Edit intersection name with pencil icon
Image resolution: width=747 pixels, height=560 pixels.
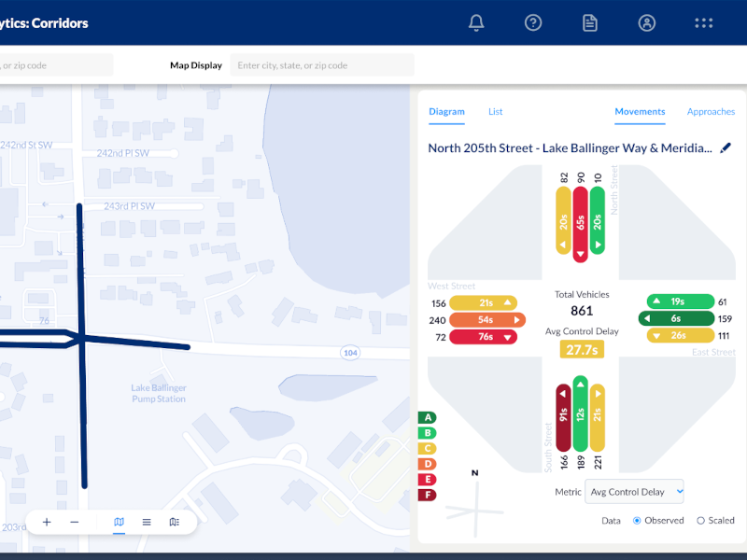[x=726, y=148]
